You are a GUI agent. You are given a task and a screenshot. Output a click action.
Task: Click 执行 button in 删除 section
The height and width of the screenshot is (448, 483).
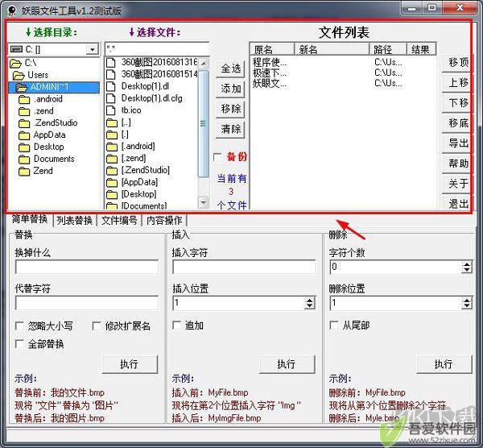coord(444,364)
